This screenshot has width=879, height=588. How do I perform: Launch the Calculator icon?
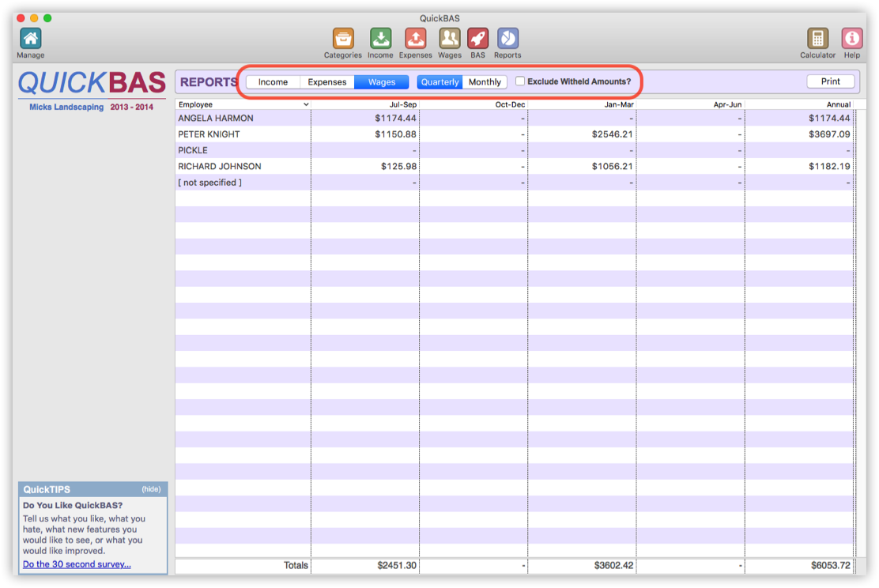[817, 38]
